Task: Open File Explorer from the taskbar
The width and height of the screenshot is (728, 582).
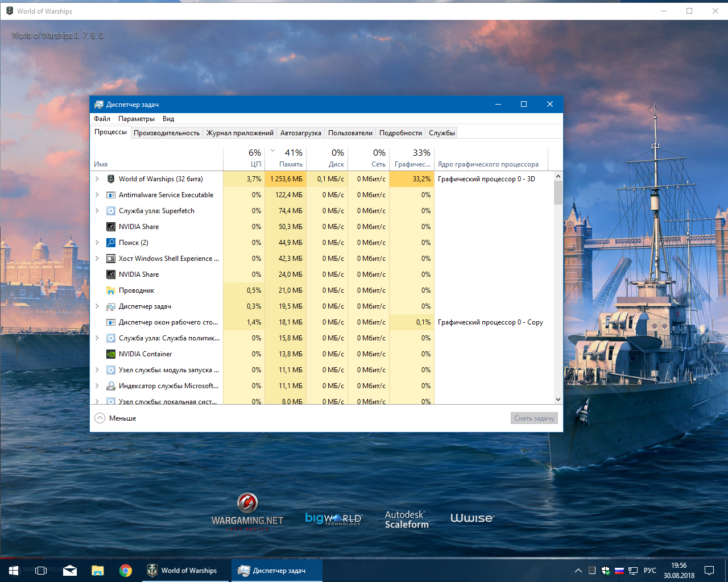Action: coord(98,571)
